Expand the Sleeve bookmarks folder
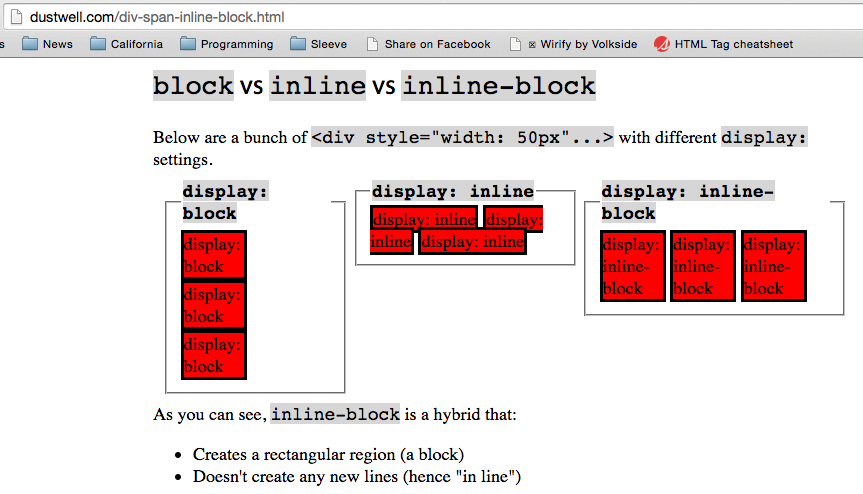Screen dimensions: 863x494 (319, 44)
